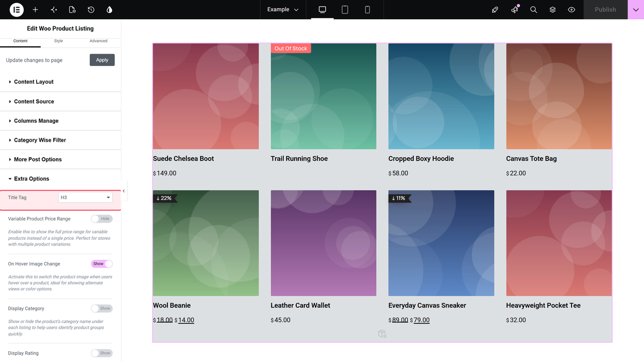Open the Title Tag H3 dropdown

(x=85, y=197)
